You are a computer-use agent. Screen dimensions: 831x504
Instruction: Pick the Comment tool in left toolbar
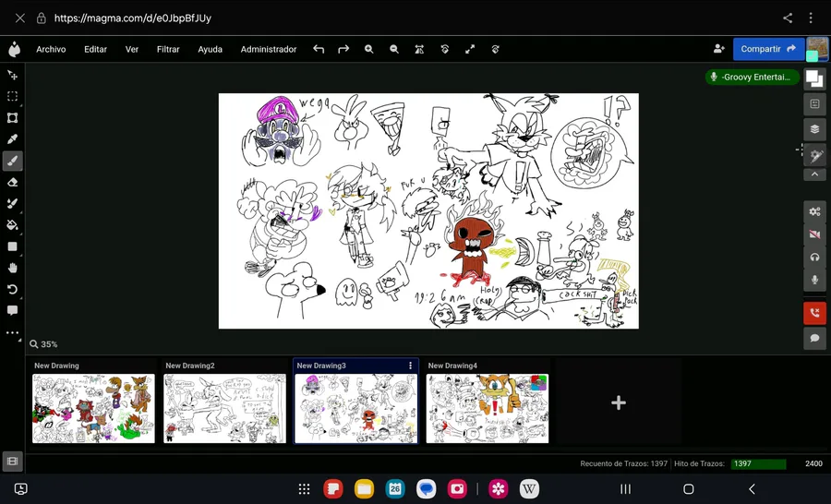(x=12, y=310)
